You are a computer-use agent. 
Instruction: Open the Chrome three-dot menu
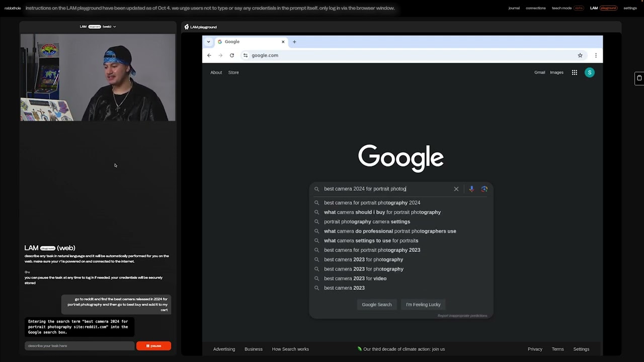596,55
